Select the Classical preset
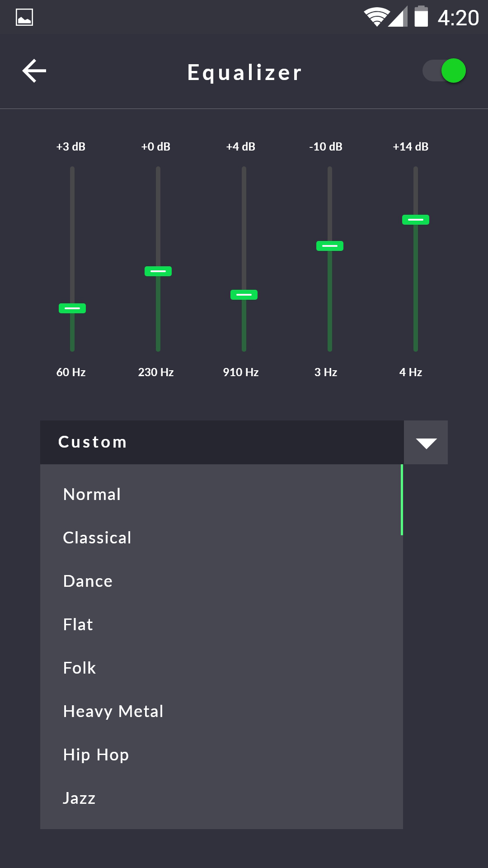488x868 pixels. (97, 538)
